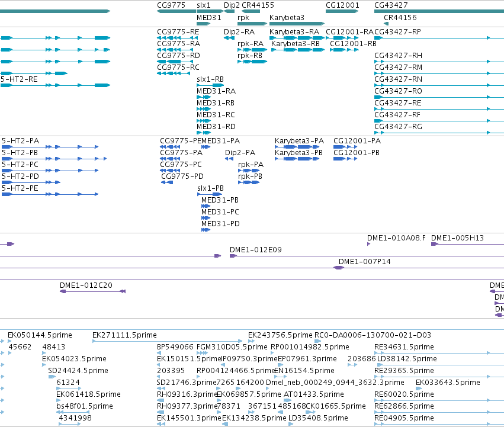Click protein rpk-PA
The height and width of the screenshot is (427, 504).
(251, 165)
